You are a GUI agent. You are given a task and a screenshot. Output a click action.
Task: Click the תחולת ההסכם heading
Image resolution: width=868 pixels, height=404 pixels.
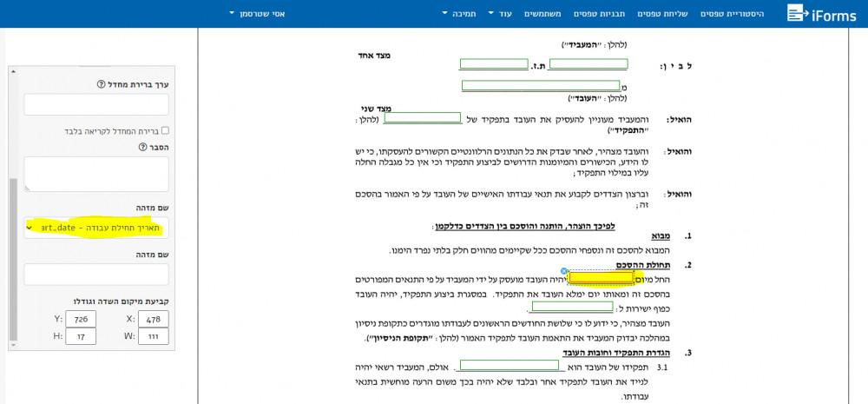point(642,266)
